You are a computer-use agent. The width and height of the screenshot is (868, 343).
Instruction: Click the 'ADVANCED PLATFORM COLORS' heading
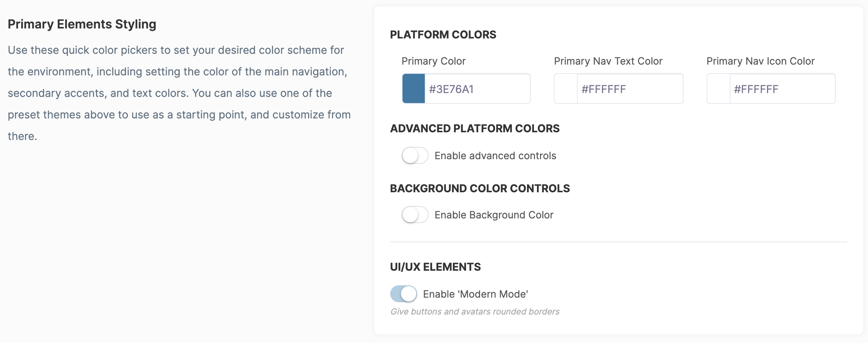click(x=475, y=128)
